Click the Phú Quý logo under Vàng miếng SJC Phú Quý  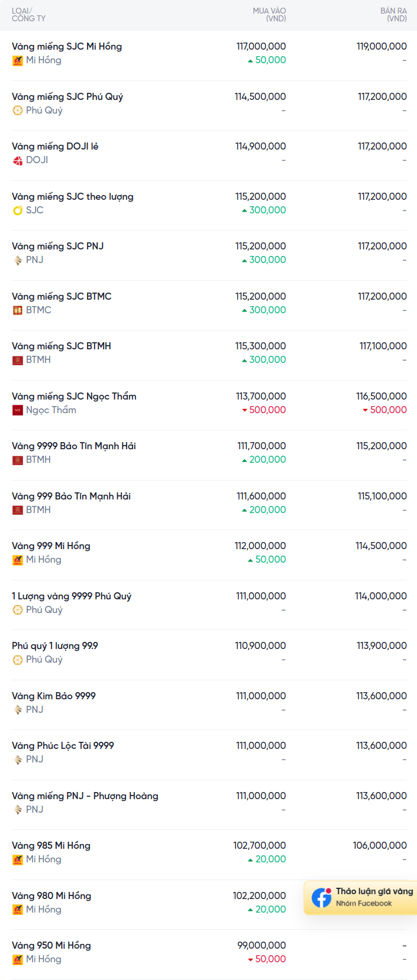(18, 111)
